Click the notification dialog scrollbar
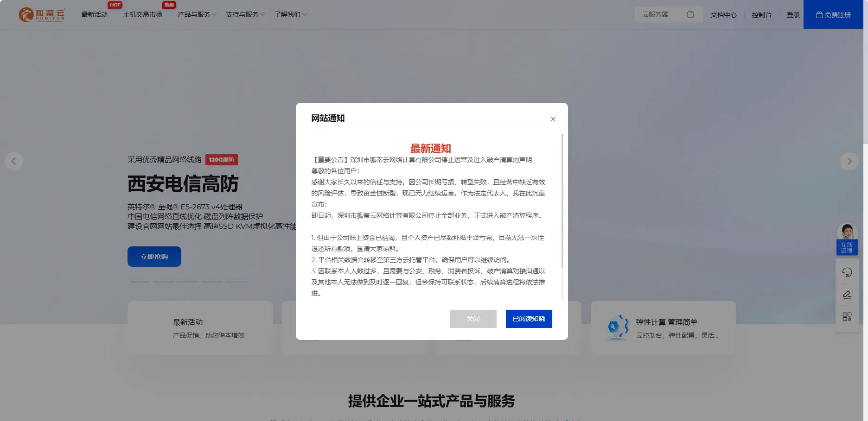This screenshot has width=868, height=421. tap(562, 201)
